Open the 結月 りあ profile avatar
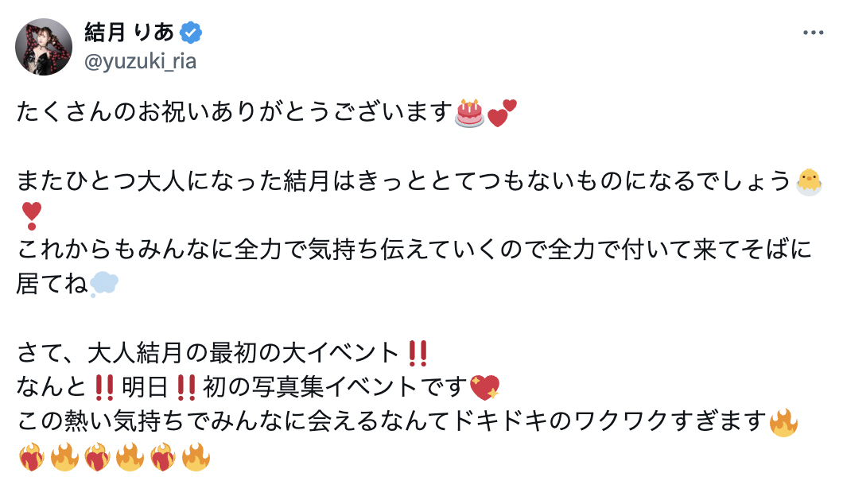 click(x=44, y=47)
